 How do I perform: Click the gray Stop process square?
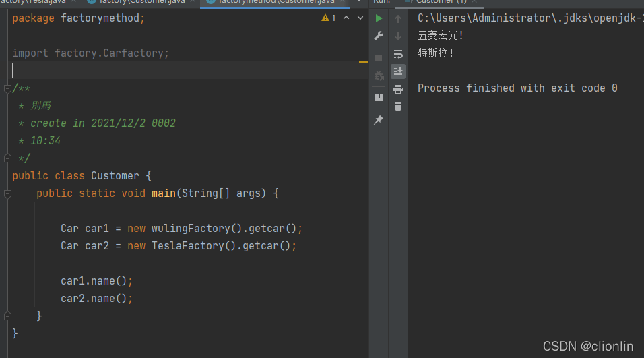pos(379,58)
